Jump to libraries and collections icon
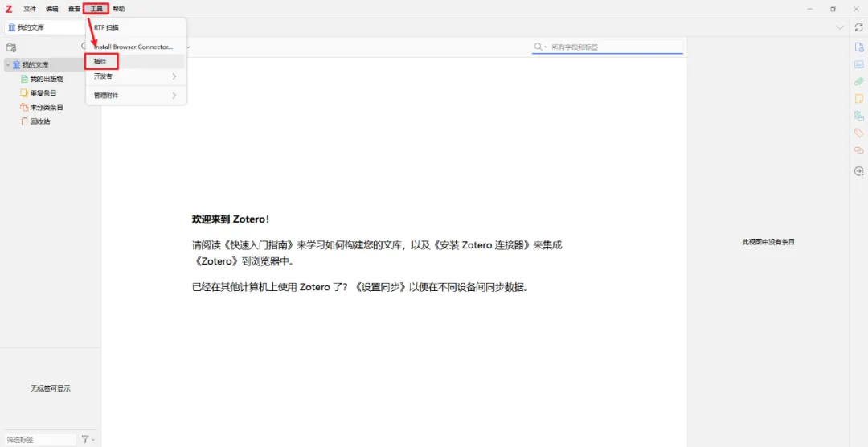This screenshot has height=447, width=868. 858,116
